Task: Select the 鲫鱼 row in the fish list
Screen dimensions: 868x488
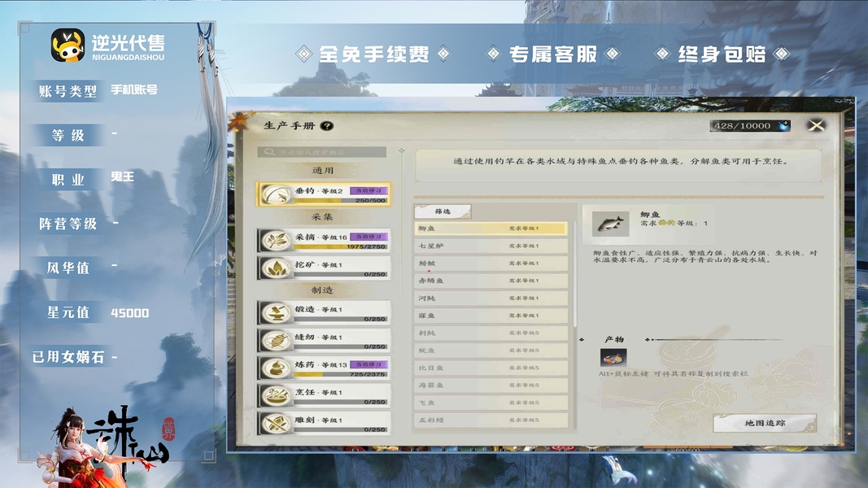Action: click(x=491, y=228)
